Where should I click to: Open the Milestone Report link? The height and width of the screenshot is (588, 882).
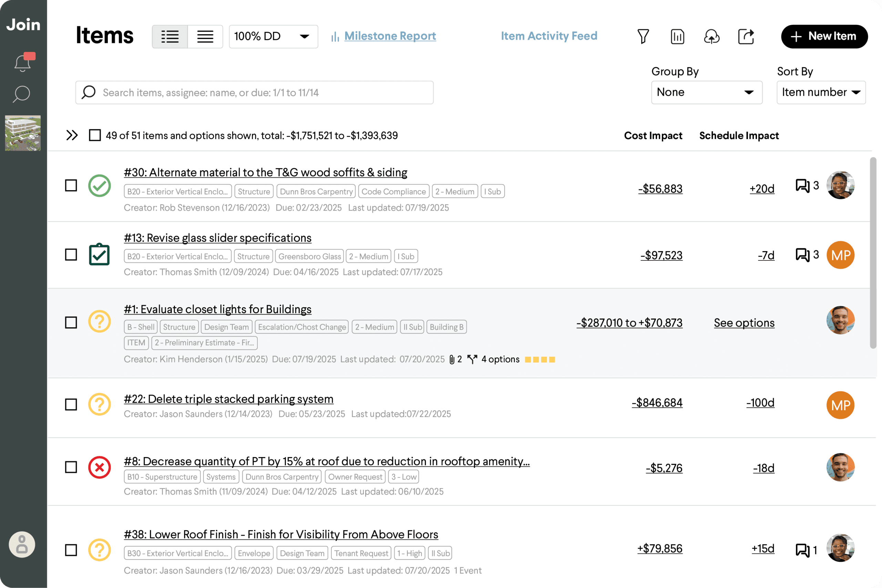[x=390, y=36]
